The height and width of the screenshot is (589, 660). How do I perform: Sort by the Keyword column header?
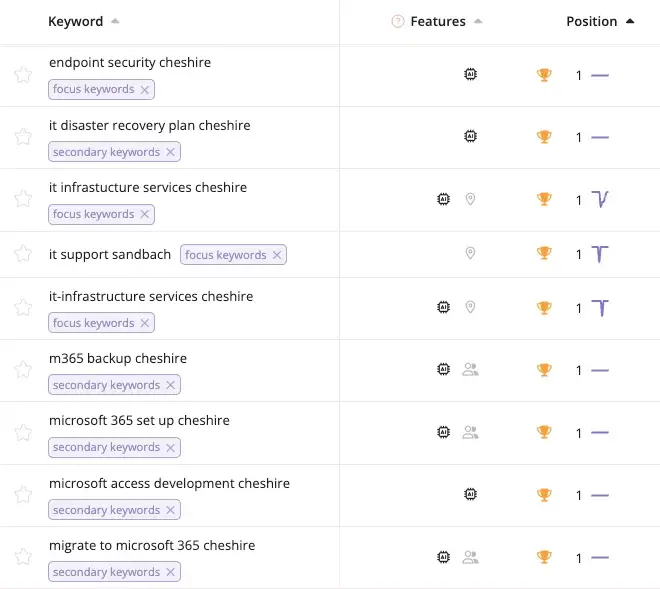click(x=76, y=22)
